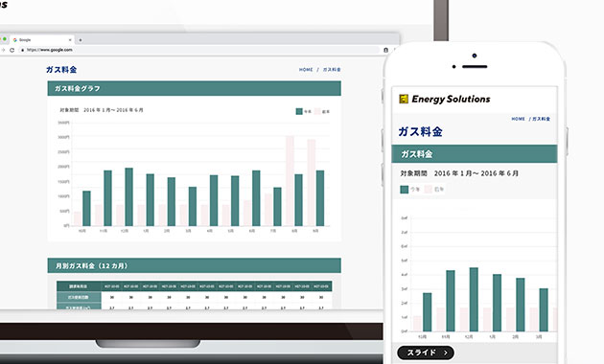The height and width of the screenshot is (364, 604).
Task: Open a new tab with the plus icon
Action: point(81,40)
